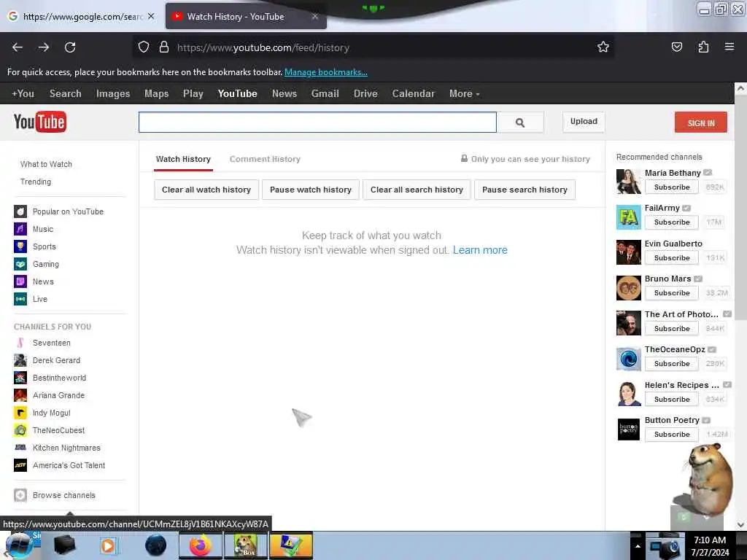Image resolution: width=747 pixels, height=560 pixels.
Task: Click the red SIGN IN button
Action: pos(701,122)
